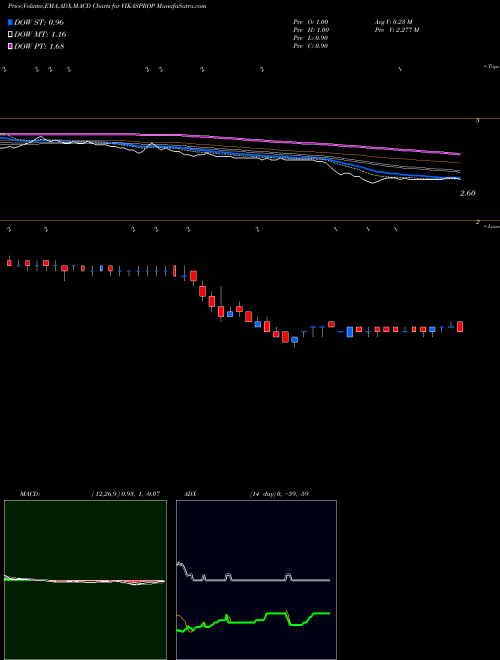Open the dark blue ADX indicator chart panel
The width and height of the screenshot is (500, 660).
point(256,580)
